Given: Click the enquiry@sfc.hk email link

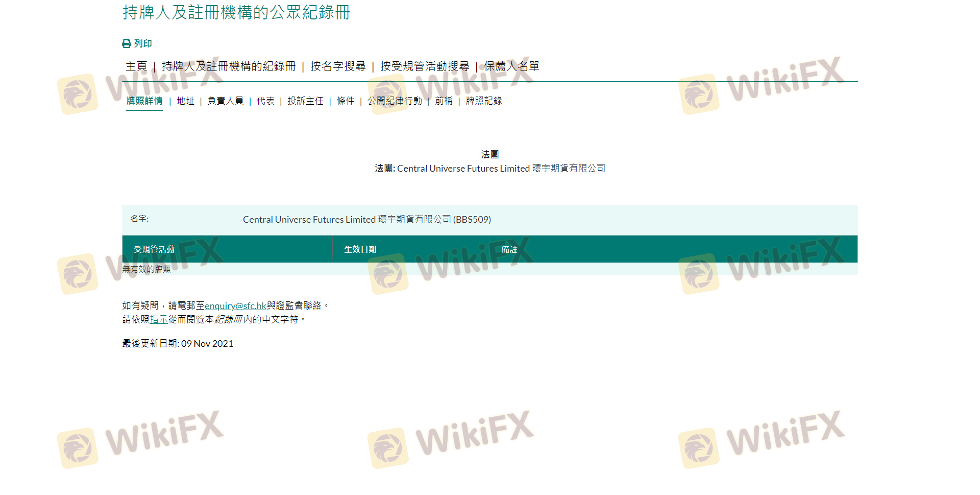Looking at the screenshot, I should point(235,306).
